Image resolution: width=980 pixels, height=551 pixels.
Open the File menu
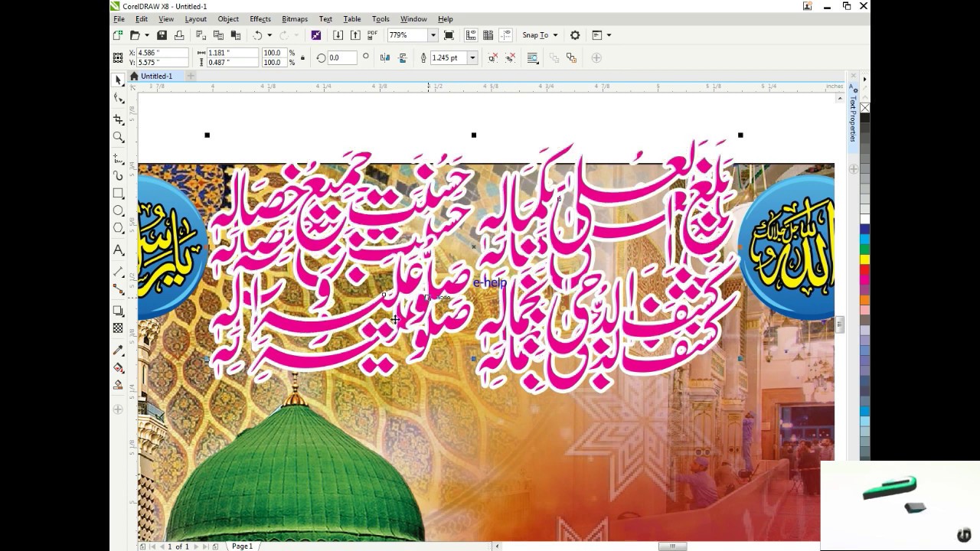tap(119, 19)
